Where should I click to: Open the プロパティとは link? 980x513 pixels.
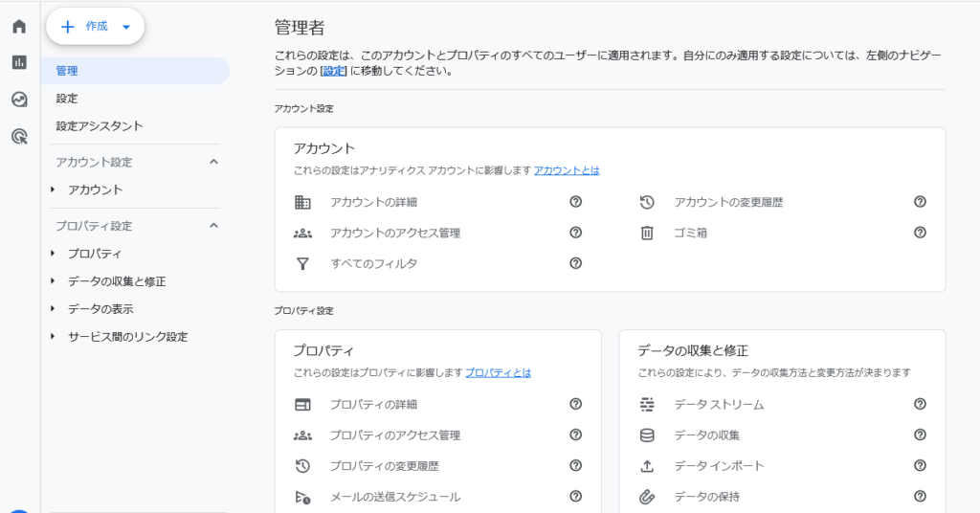498,372
